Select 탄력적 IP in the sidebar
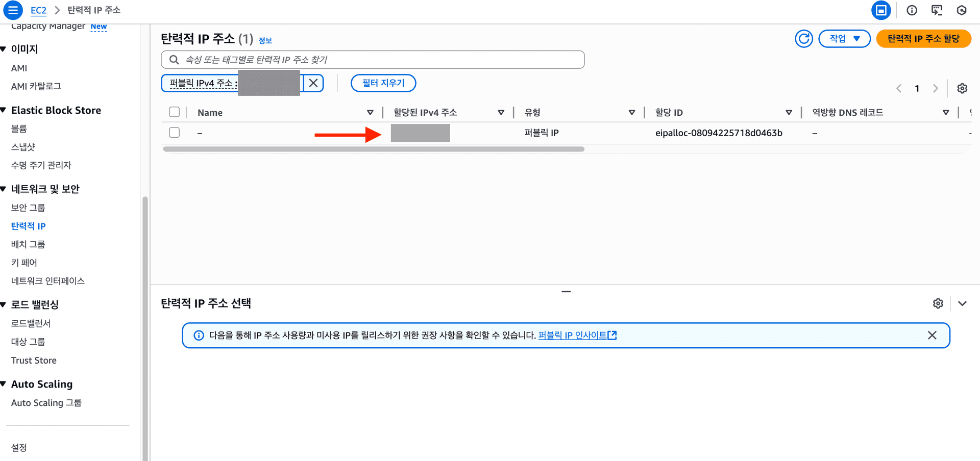 click(28, 226)
